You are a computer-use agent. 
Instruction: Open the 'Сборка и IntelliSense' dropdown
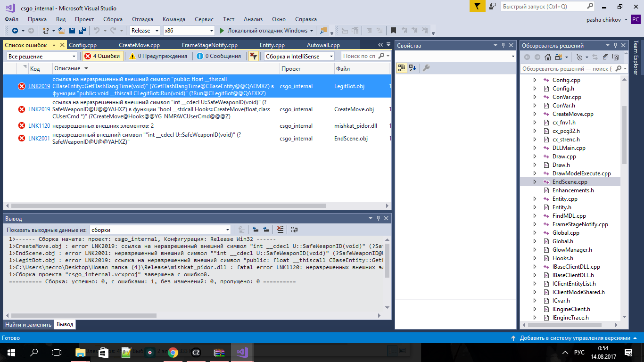[299, 56]
